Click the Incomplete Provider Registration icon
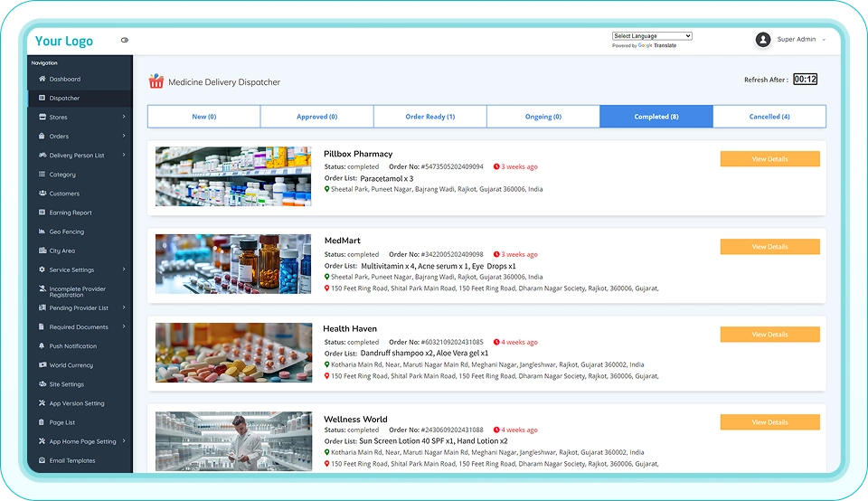 click(x=42, y=288)
